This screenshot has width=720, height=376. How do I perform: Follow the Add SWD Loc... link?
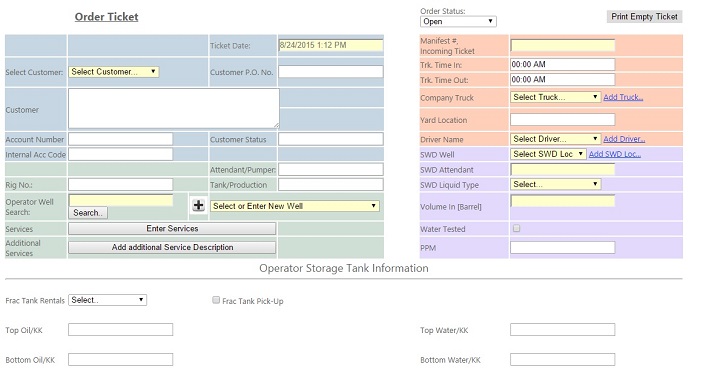[615, 154]
